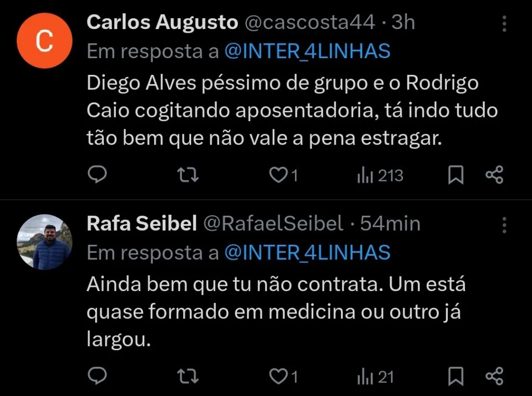Image resolution: width=532 pixels, height=396 pixels.
Task: Click Carlos Augusto's orange avatar
Action: 45,41
